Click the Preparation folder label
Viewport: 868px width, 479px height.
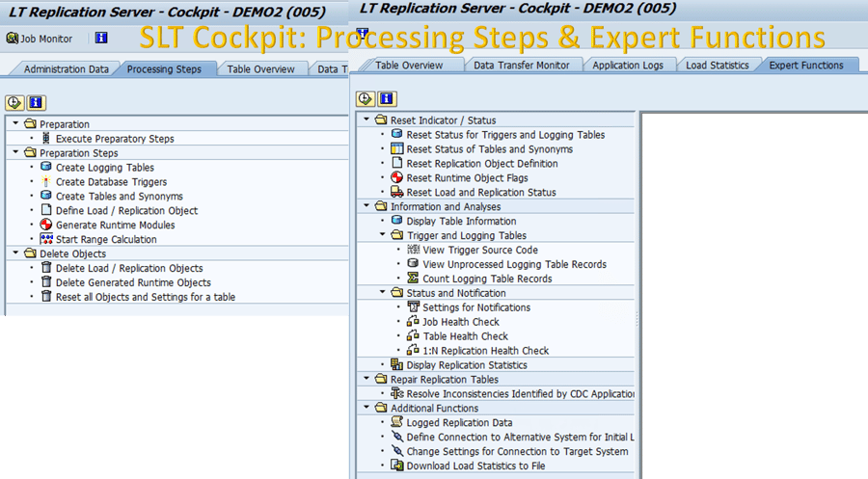65,124
